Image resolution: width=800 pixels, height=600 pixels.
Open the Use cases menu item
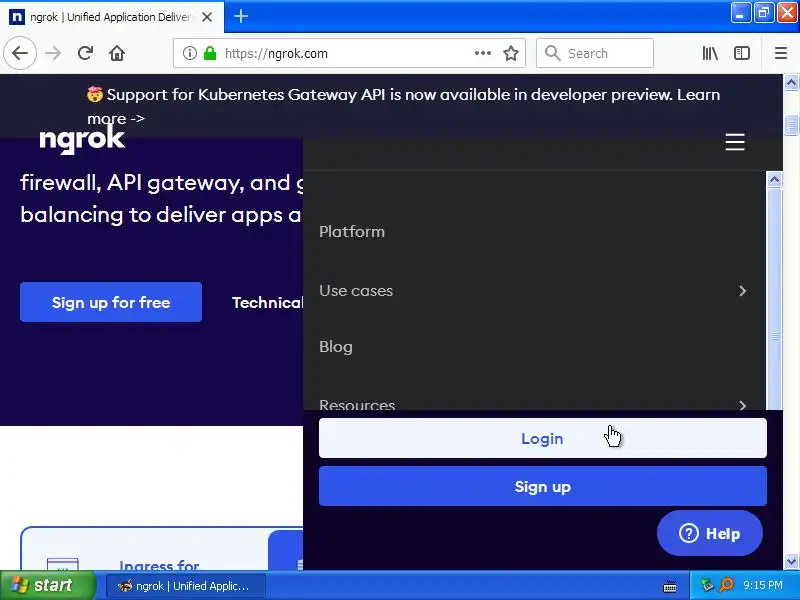(356, 291)
